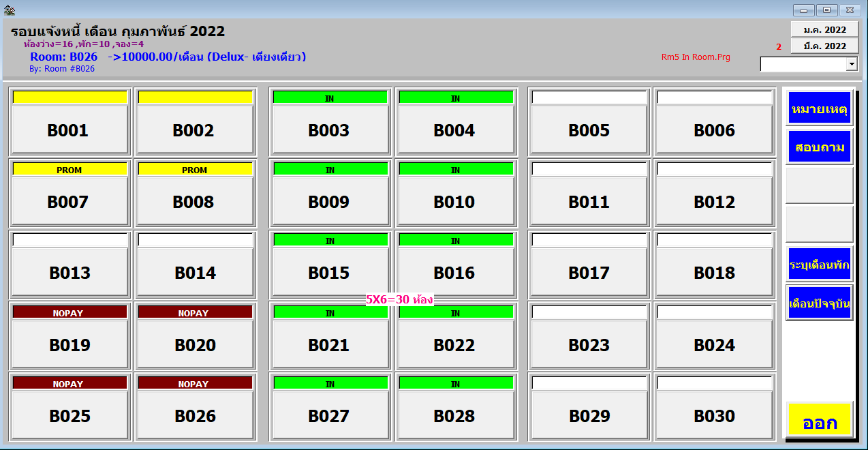
Task: Go to previous month ม.ค. 2022
Action: 824,29
